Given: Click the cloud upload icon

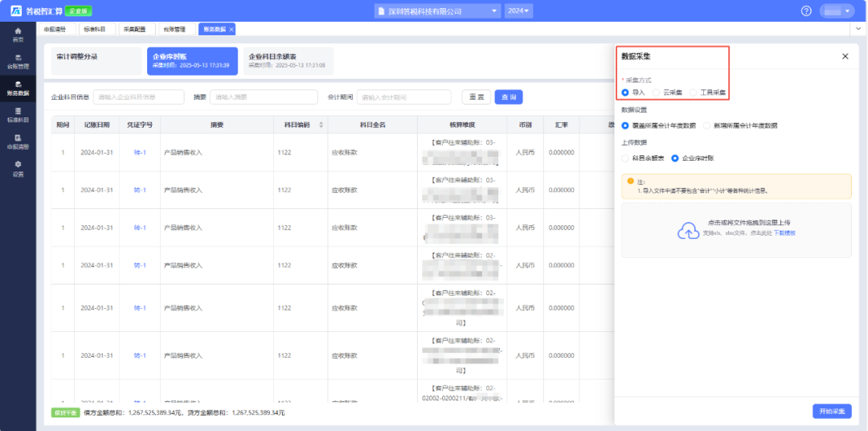Looking at the screenshot, I should 688,231.
